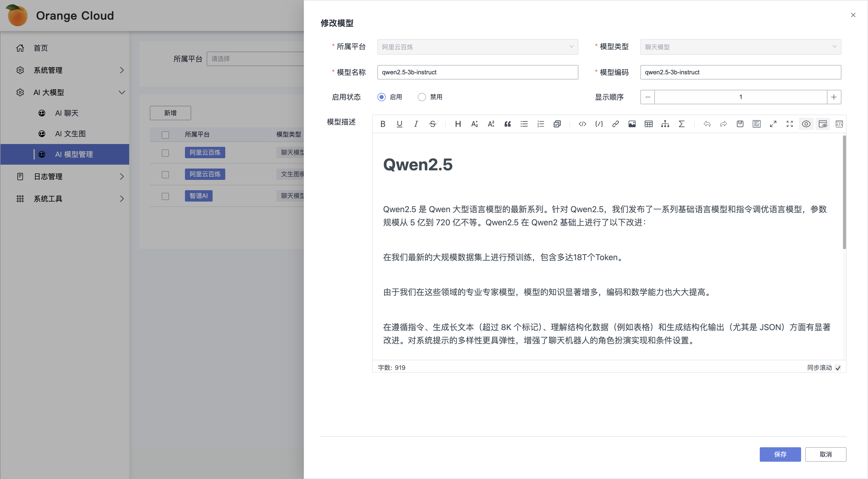Redo the last editor action

pyautogui.click(x=723, y=124)
